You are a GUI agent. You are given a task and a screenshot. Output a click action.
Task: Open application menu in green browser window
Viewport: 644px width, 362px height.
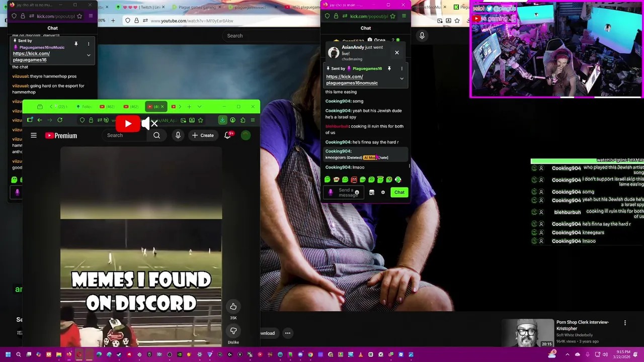click(x=253, y=120)
